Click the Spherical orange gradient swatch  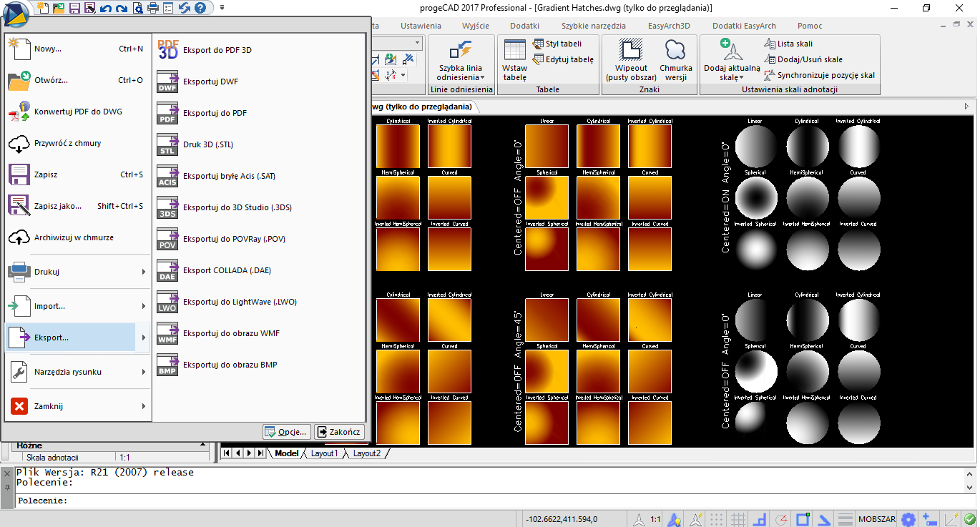click(547, 197)
